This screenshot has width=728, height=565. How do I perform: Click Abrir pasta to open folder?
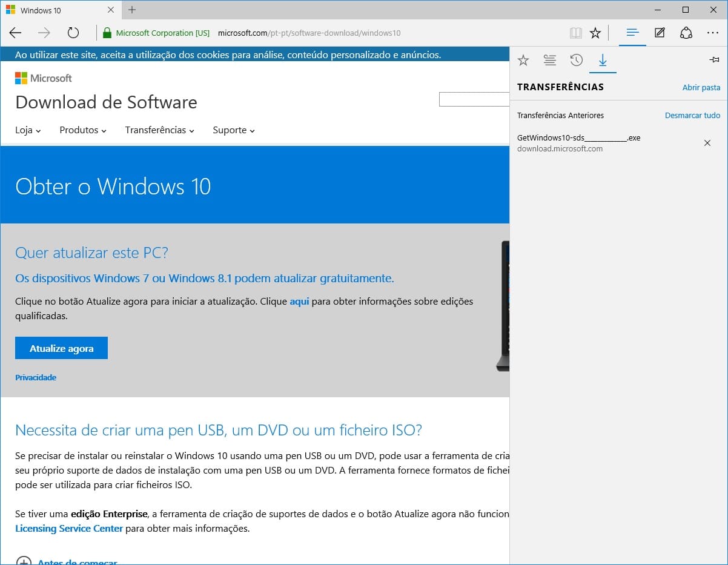(701, 87)
